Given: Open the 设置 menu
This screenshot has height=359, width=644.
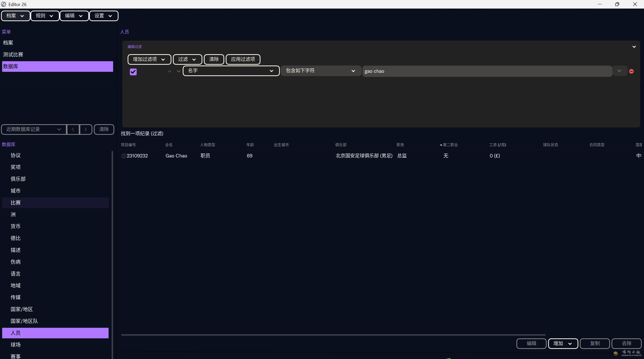Looking at the screenshot, I should [x=103, y=16].
